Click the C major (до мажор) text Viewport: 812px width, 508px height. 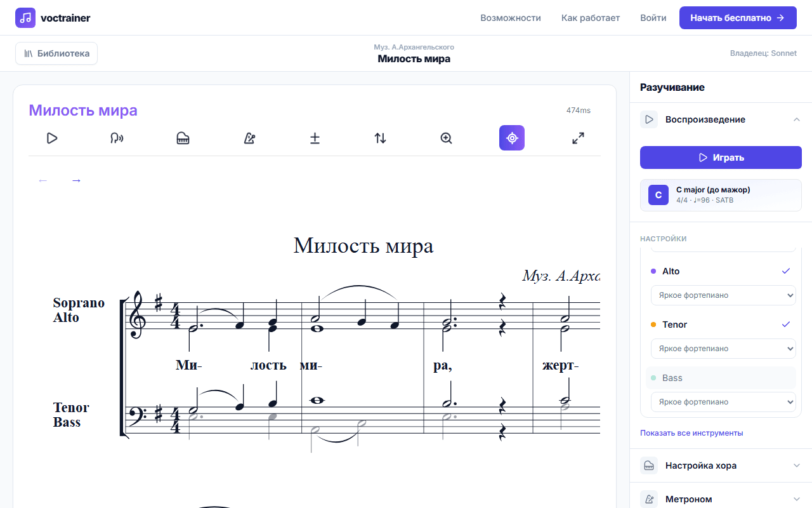tap(713, 190)
